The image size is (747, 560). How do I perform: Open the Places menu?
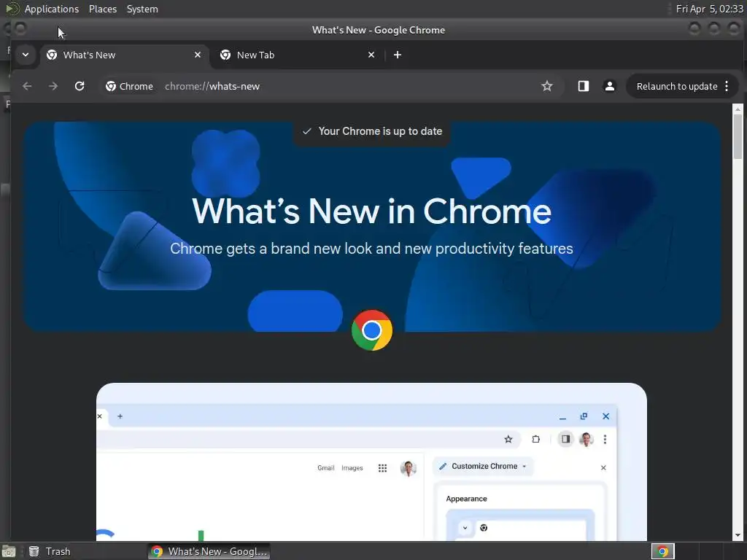point(102,9)
